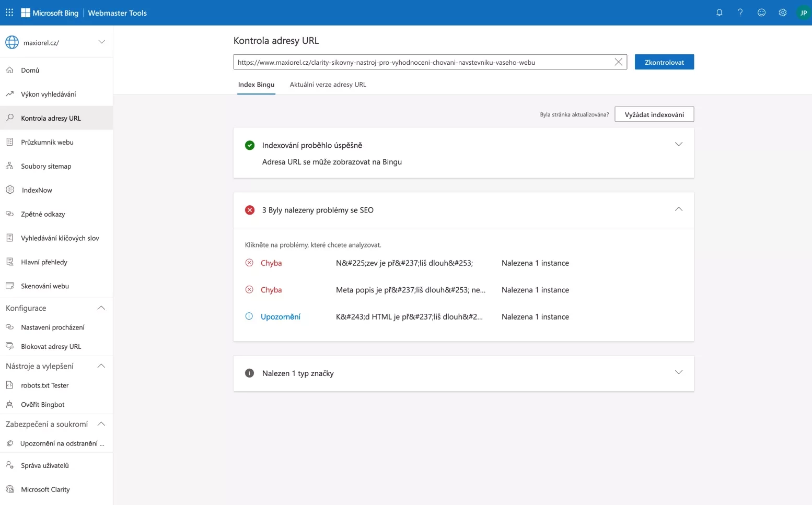Screen dimensions: 812x505
Task: Switch to Index Bingu tab
Action: 256,85
